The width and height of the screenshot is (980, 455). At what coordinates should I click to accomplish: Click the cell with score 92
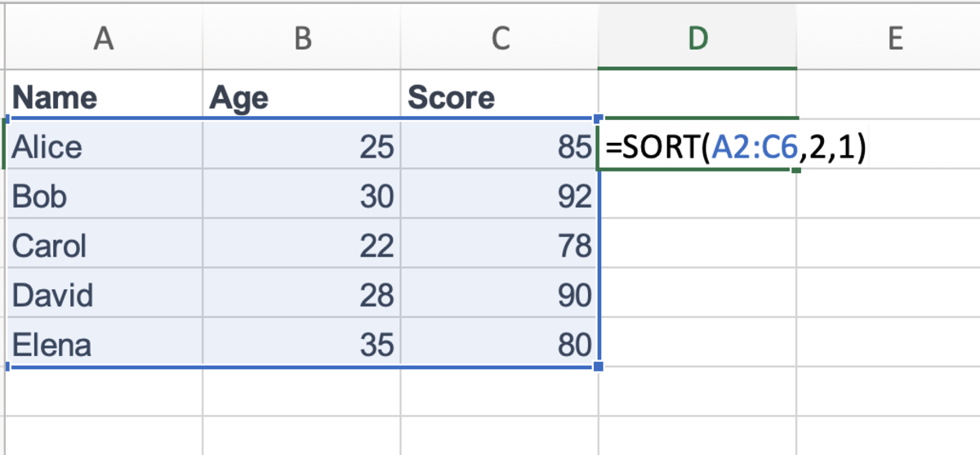(499, 197)
